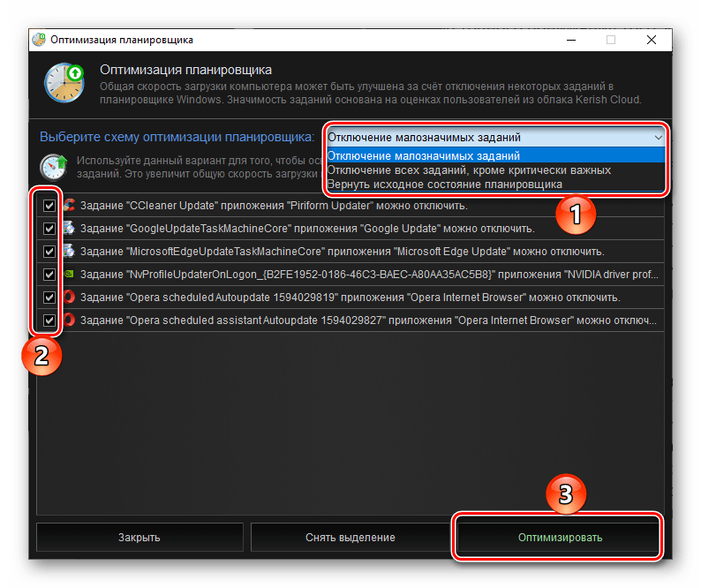Click the Google Update task icon
701x588 pixels.
[69, 228]
